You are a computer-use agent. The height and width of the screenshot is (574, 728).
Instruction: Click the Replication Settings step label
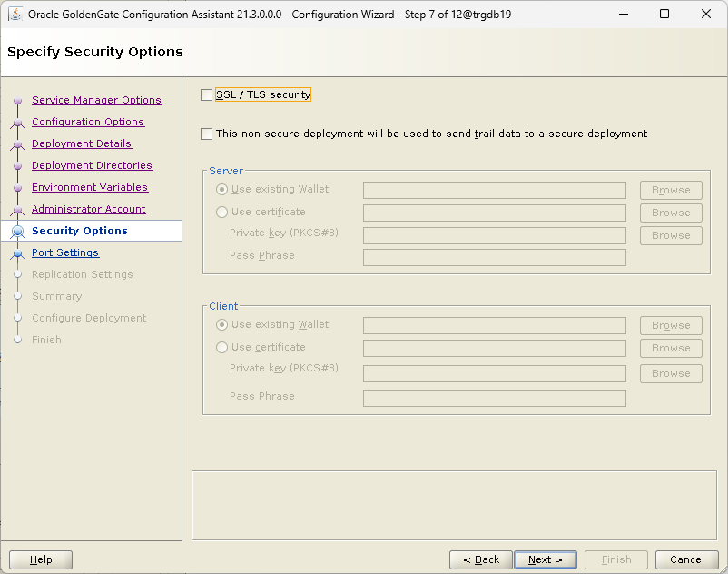[83, 274]
